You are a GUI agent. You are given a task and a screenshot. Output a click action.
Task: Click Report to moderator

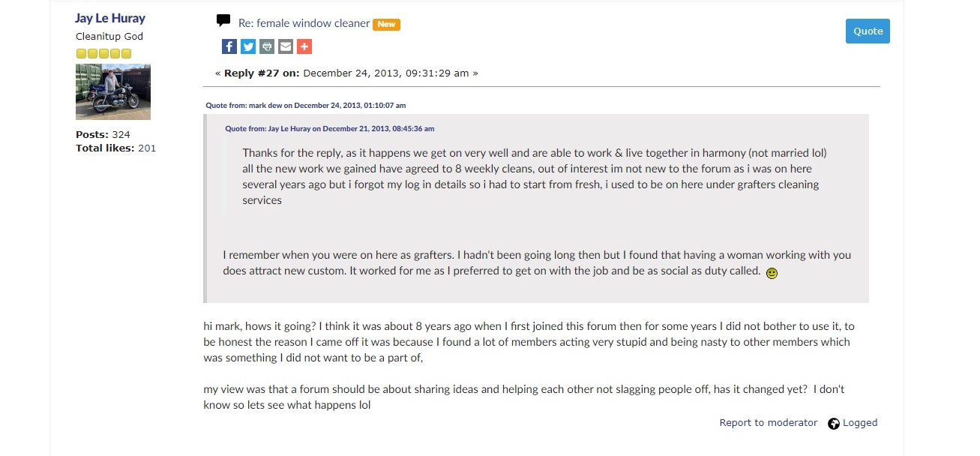768,423
